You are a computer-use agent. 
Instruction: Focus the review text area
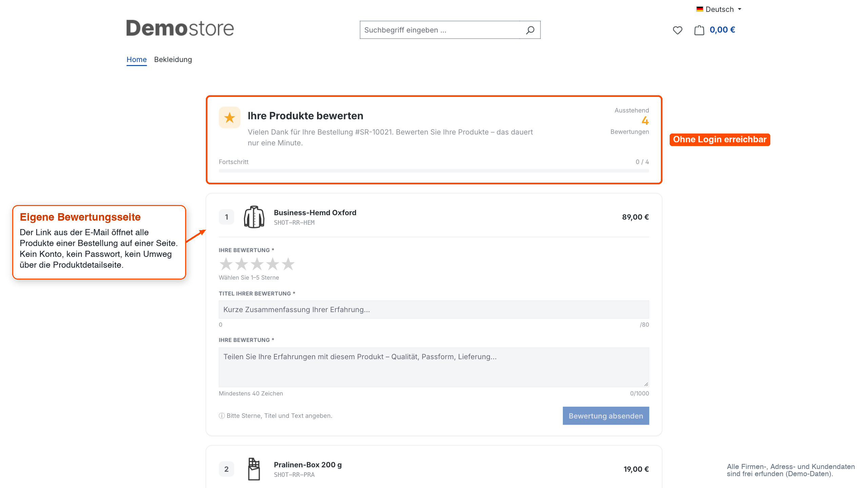click(x=434, y=367)
